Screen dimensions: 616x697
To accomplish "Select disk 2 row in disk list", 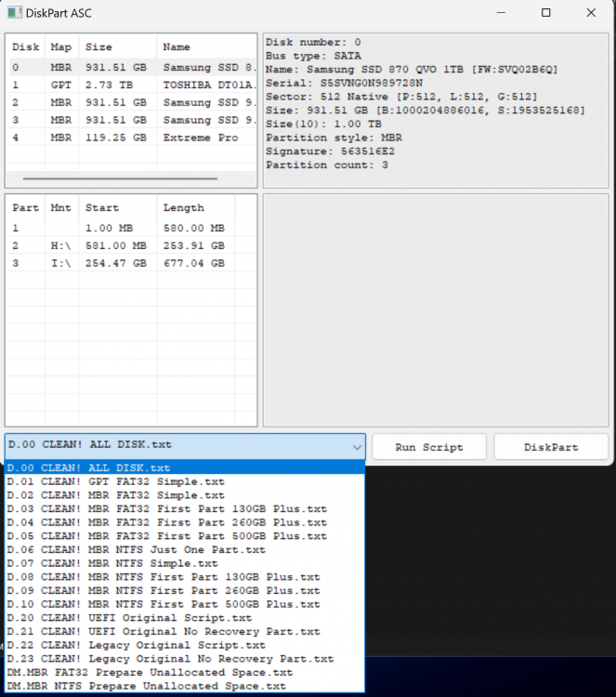I will coord(133,102).
